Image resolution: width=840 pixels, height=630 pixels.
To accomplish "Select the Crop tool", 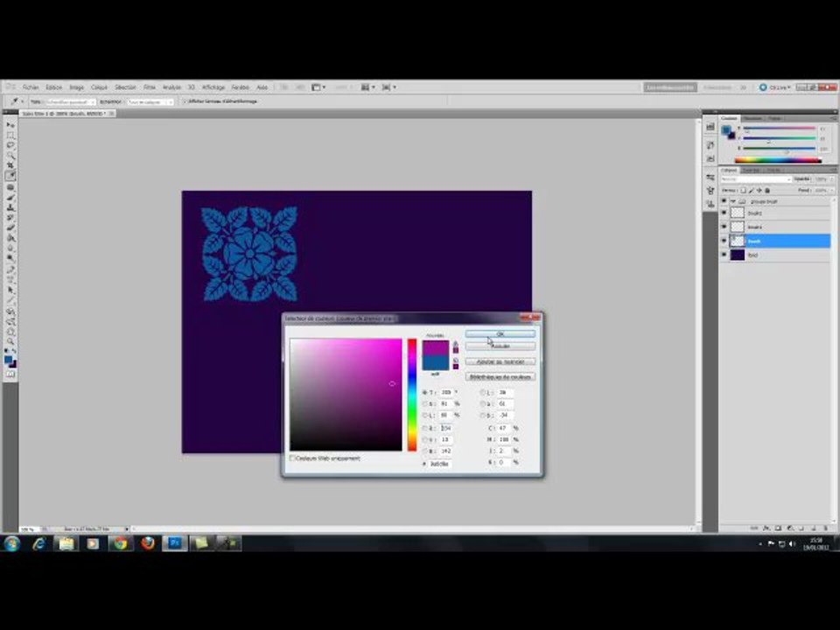I will click(x=10, y=165).
